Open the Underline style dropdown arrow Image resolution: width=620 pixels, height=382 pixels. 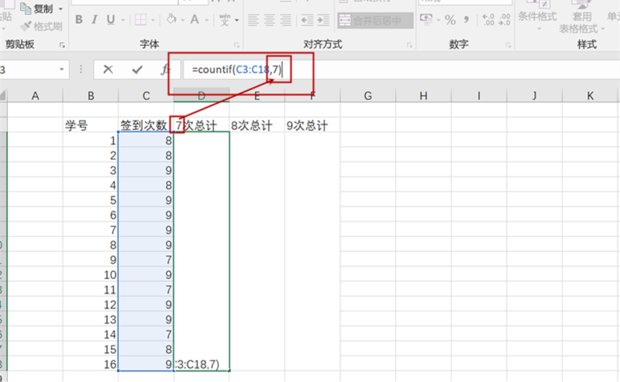click(x=123, y=20)
